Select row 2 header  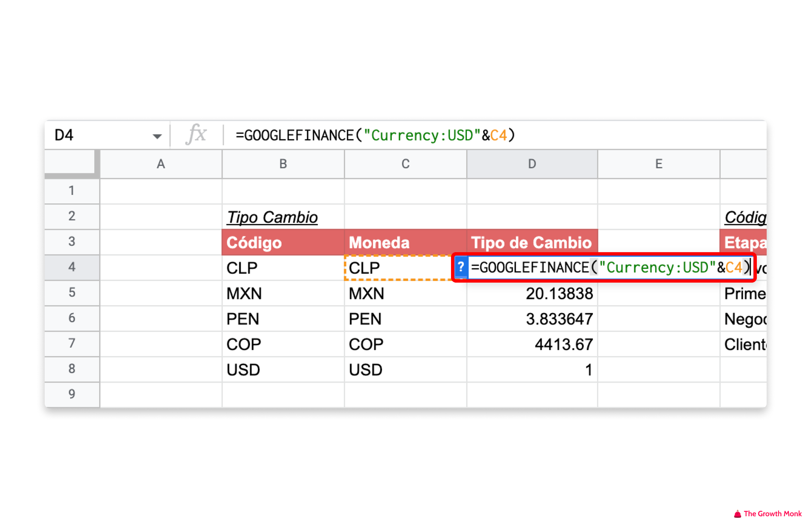click(72, 216)
